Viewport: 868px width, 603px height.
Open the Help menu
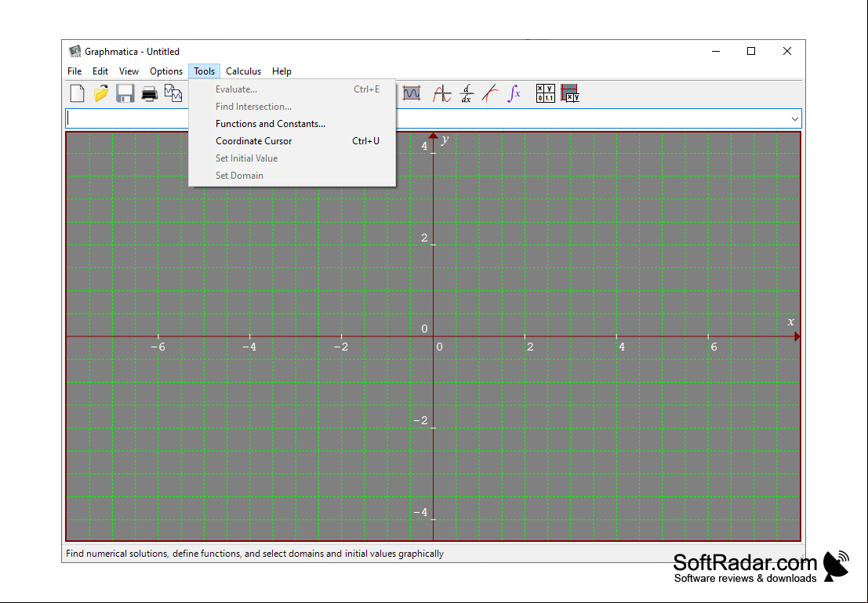[281, 71]
